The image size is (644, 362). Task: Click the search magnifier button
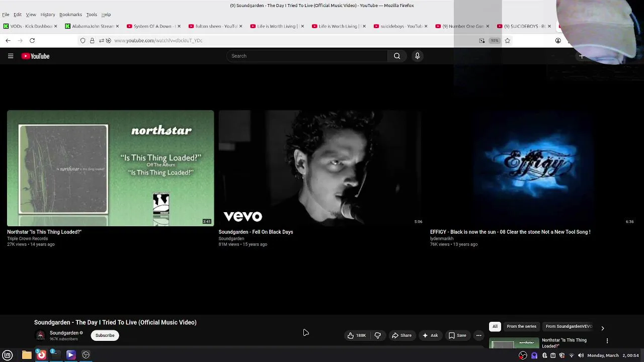coord(397,56)
